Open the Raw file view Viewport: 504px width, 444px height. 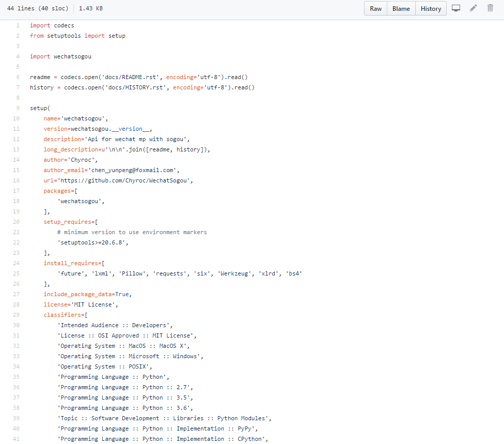click(x=375, y=9)
